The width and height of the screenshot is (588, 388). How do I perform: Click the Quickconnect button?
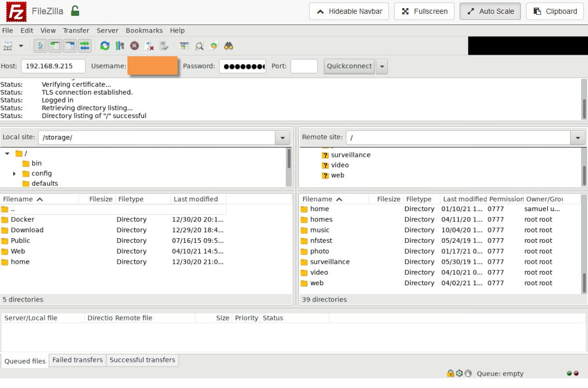(x=349, y=66)
